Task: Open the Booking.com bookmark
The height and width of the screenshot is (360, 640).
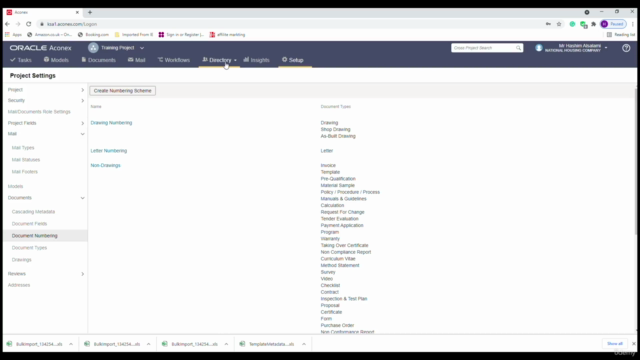Action: click(x=93, y=35)
